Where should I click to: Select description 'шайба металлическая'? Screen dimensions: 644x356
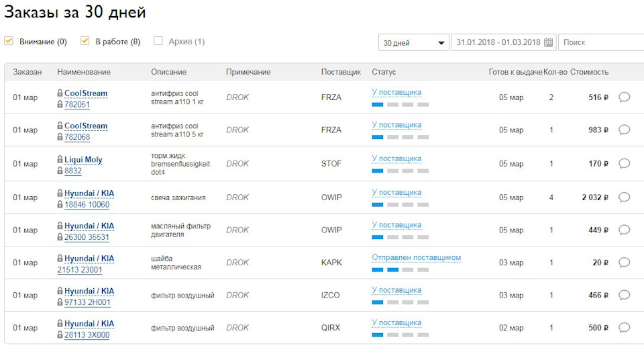pos(176,263)
